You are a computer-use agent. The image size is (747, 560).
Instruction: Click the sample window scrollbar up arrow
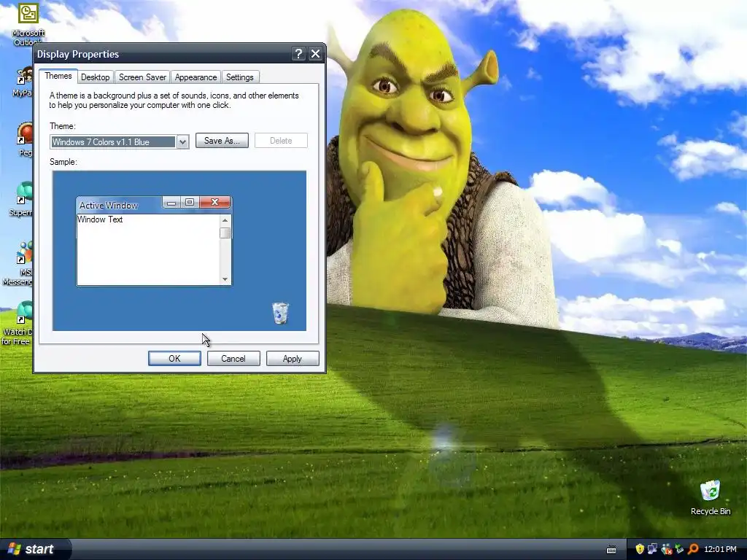[225, 220]
